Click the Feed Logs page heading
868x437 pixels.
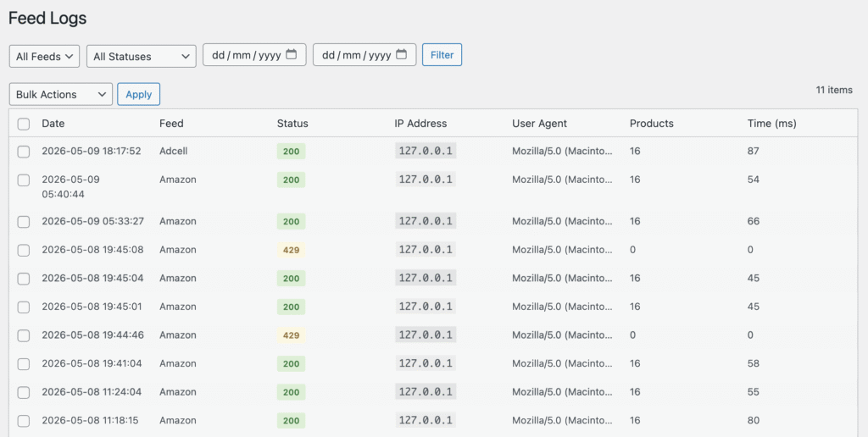coord(47,18)
